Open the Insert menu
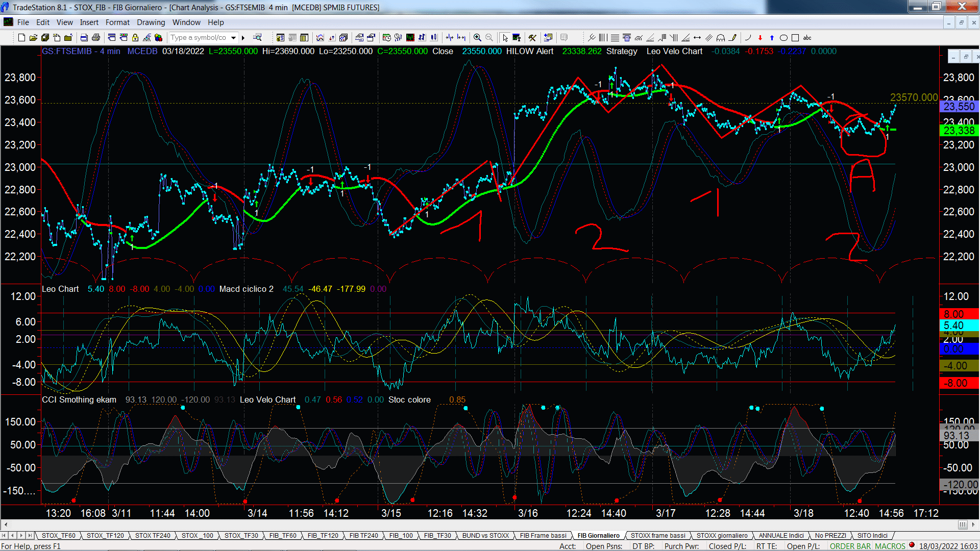 (x=89, y=22)
